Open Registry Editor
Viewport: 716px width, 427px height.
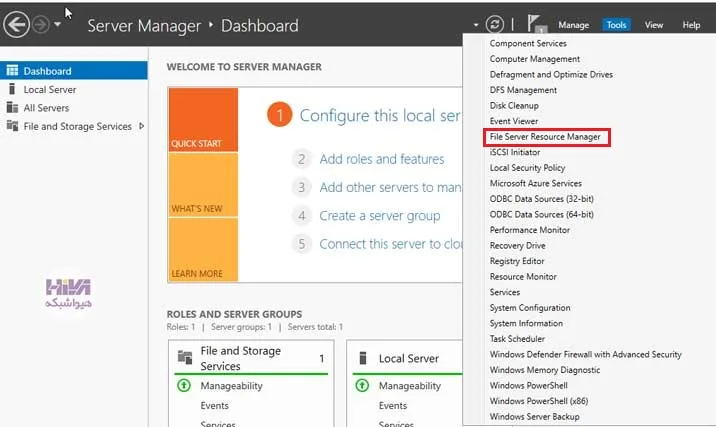[x=517, y=261]
